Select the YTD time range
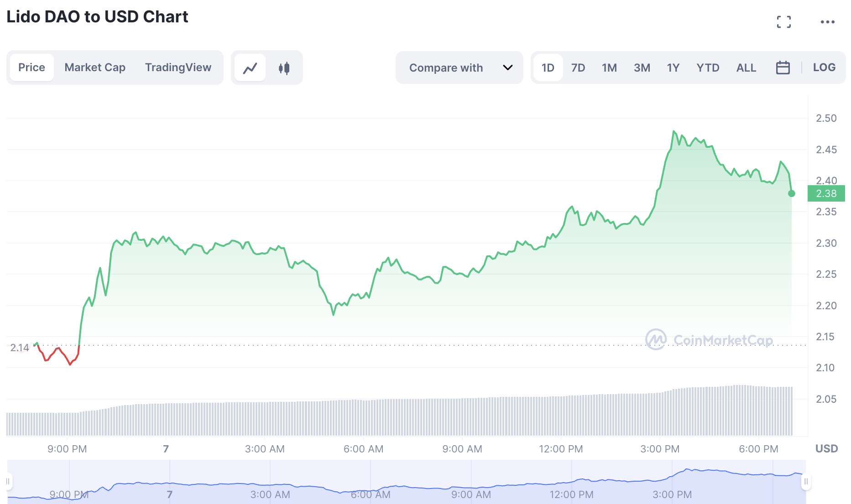The width and height of the screenshot is (851, 504). pos(708,68)
